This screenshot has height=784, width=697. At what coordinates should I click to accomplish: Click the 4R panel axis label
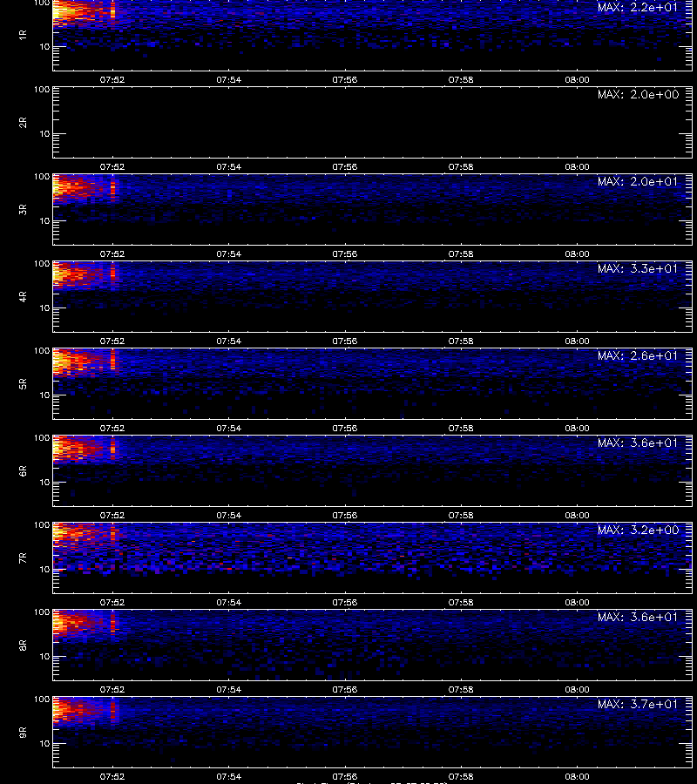click(x=23, y=296)
